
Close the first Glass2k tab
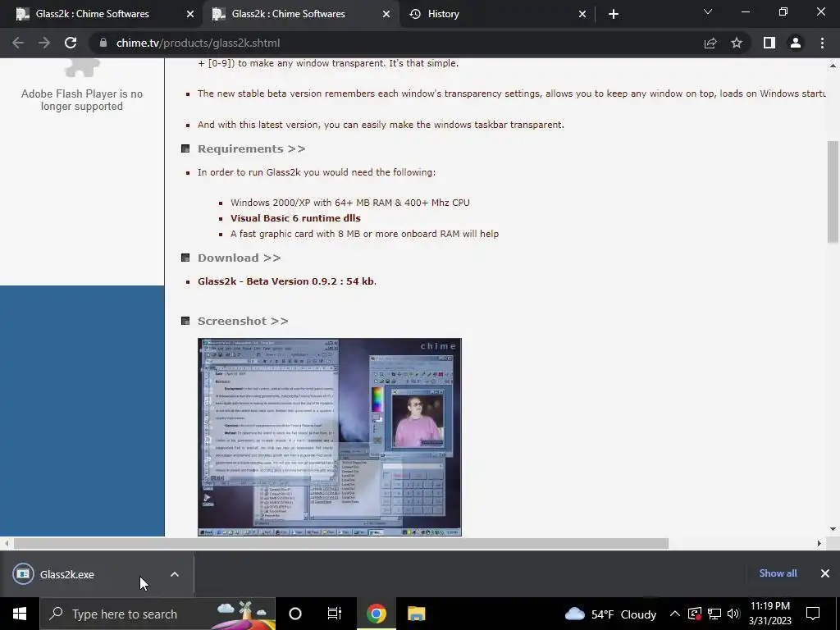[x=190, y=14]
